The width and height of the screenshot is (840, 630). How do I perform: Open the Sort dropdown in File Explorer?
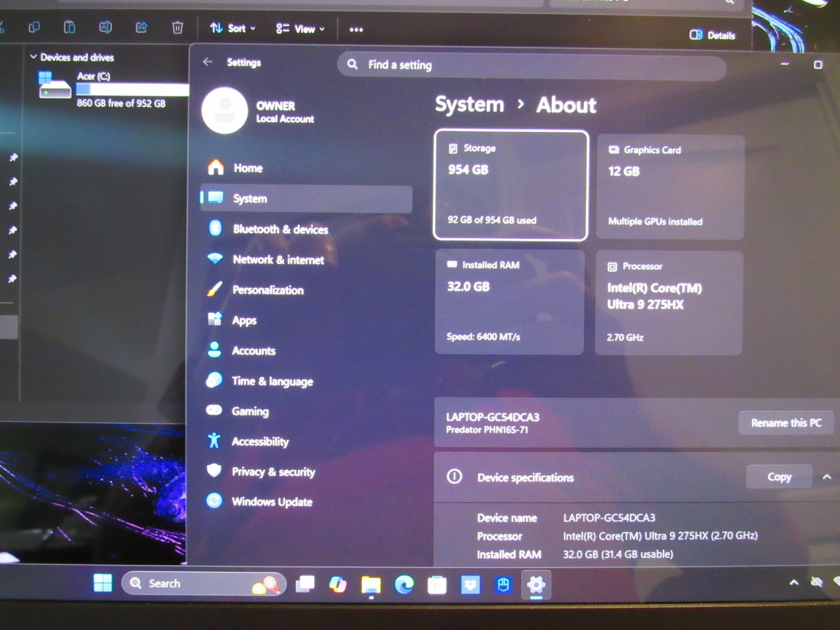(x=233, y=28)
